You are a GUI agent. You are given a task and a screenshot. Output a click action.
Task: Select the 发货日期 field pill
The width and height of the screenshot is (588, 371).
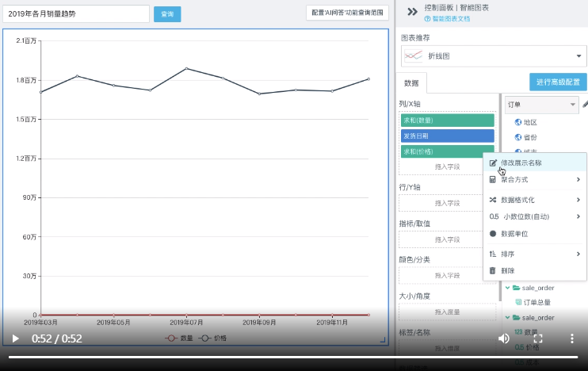coord(448,136)
